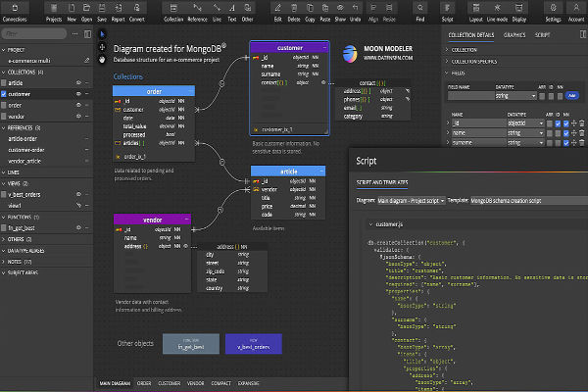Open the Account menu
This screenshot has height=392, width=588.
click(576, 13)
